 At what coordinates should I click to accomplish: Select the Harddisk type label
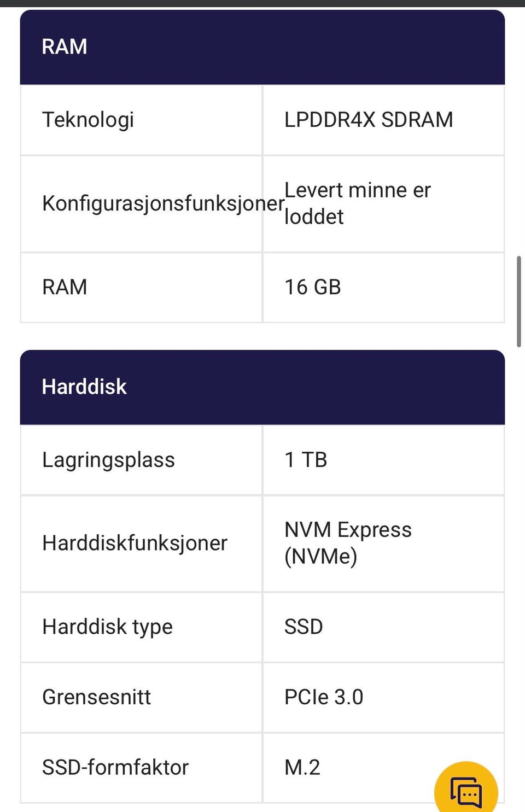click(x=107, y=627)
